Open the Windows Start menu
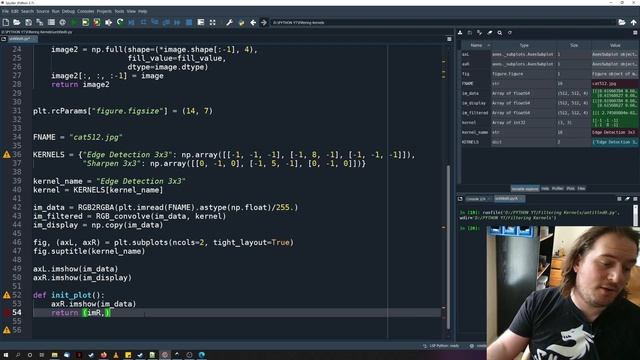Image resolution: width=640 pixels, height=360 pixels. tap(6, 355)
